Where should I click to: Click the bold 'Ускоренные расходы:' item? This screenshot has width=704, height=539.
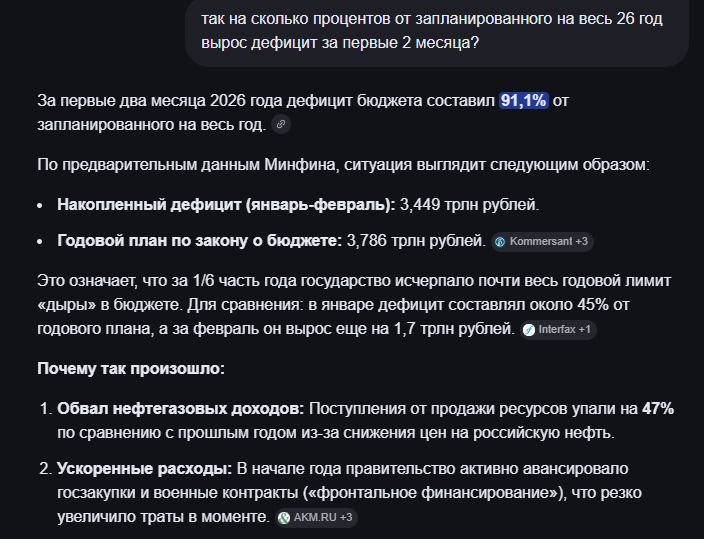click(144, 468)
